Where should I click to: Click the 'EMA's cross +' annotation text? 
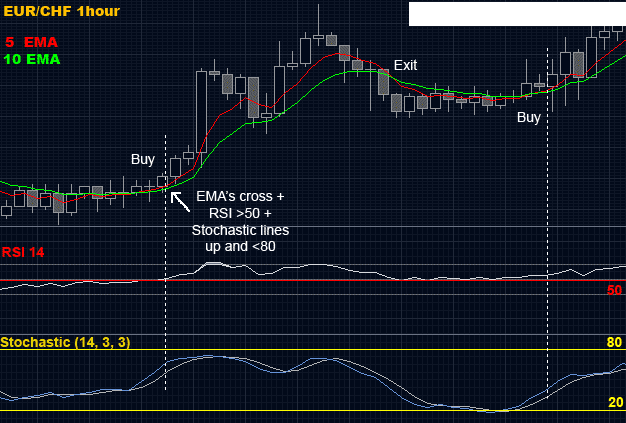pyautogui.click(x=240, y=196)
